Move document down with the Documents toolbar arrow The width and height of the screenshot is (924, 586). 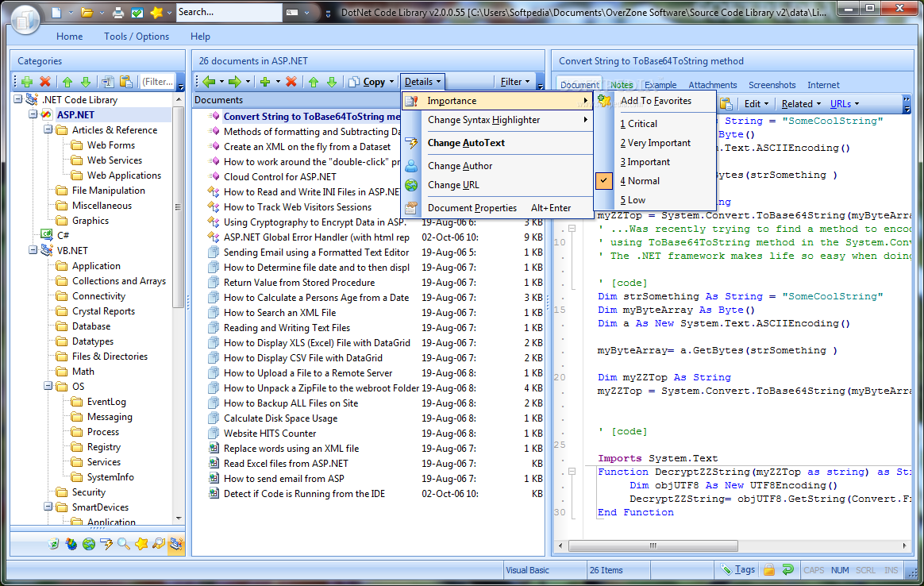(x=332, y=82)
